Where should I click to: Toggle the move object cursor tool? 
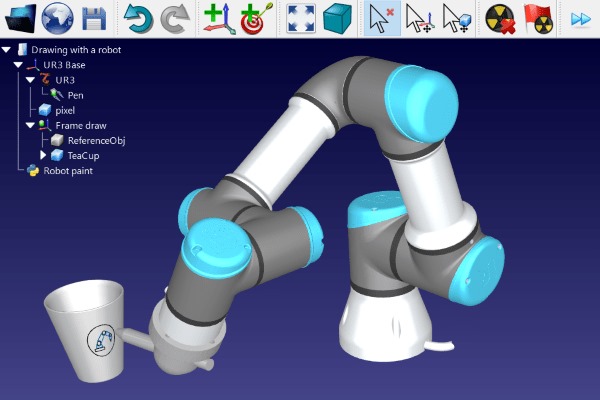coord(456,18)
